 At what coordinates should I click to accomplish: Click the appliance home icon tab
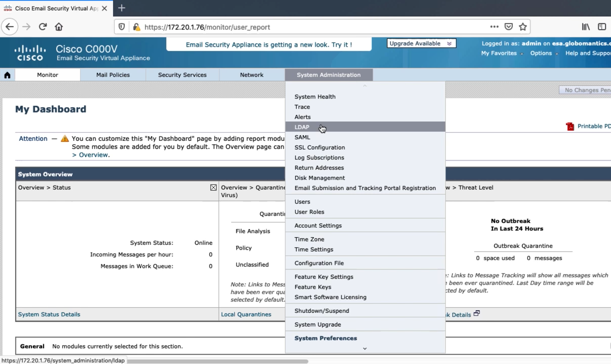click(7, 75)
